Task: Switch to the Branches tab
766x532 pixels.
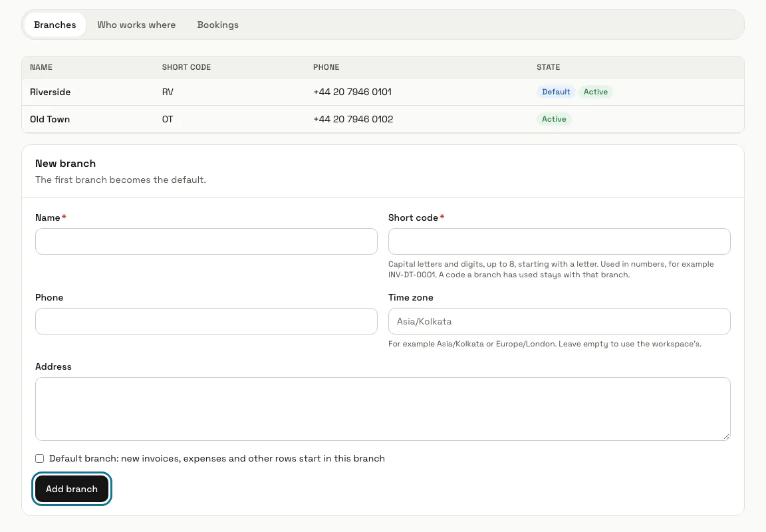Action: point(55,25)
